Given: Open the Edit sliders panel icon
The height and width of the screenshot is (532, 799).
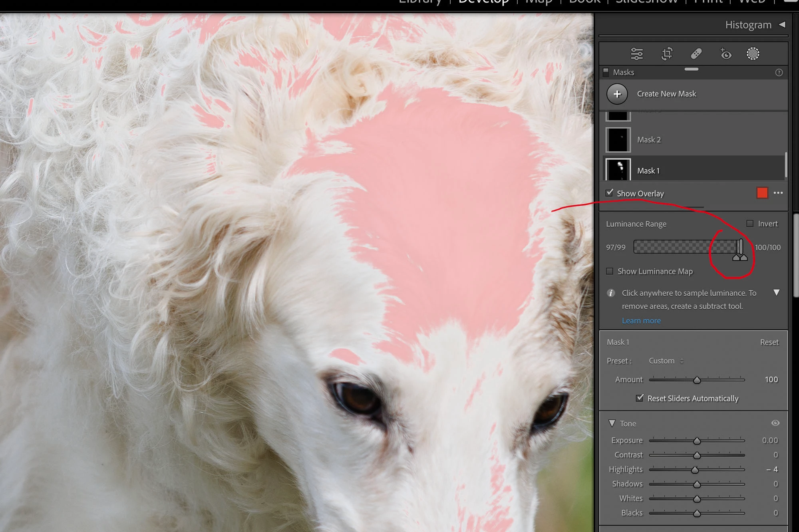Looking at the screenshot, I should click(637, 54).
